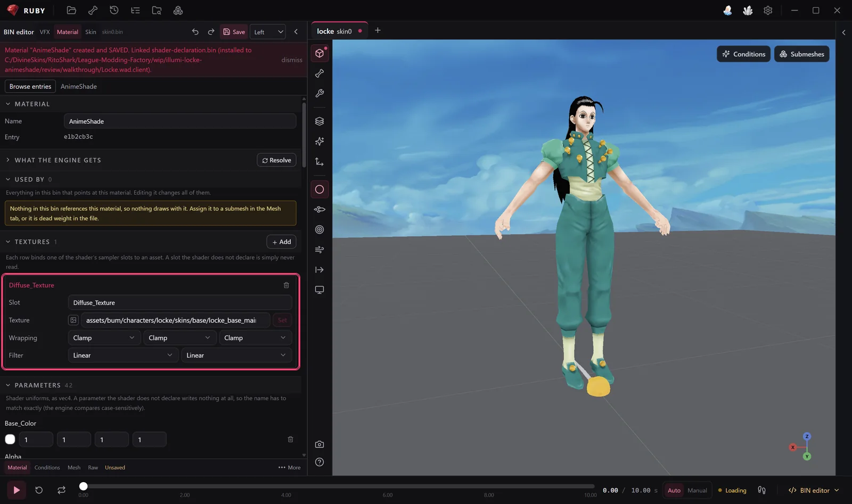This screenshot has width=852, height=504.
Task: Select the circle icon in the viewport sidebar
Action: pos(319,189)
